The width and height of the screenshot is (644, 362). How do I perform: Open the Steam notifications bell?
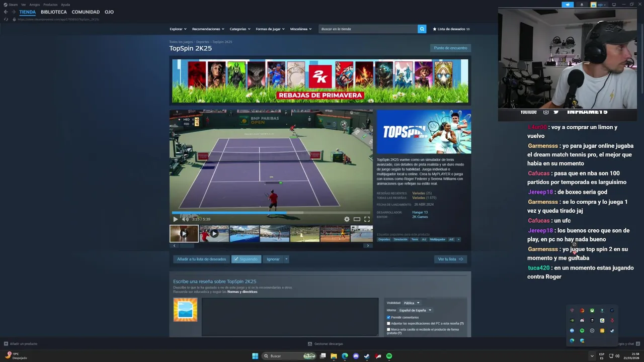[x=582, y=5]
